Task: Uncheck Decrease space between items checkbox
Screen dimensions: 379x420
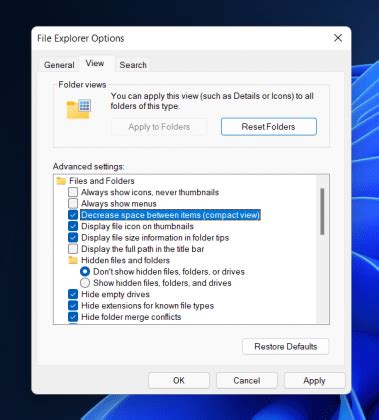Action: 73,215
